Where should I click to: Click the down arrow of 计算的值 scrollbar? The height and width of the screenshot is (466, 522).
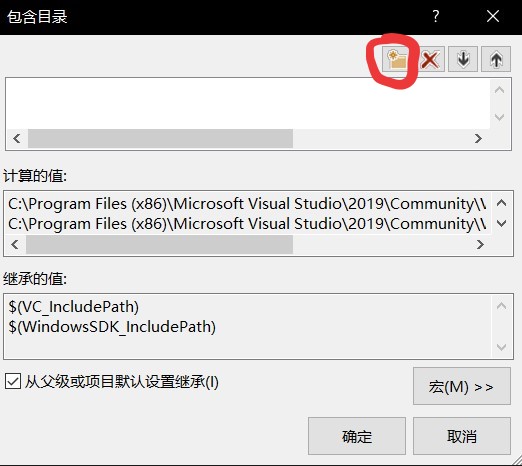pyautogui.click(x=501, y=224)
